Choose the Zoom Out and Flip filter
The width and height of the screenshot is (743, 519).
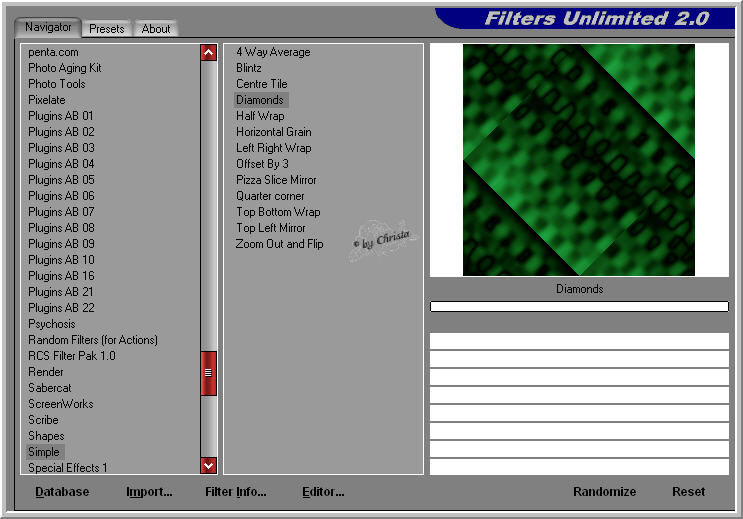[x=280, y=244]
